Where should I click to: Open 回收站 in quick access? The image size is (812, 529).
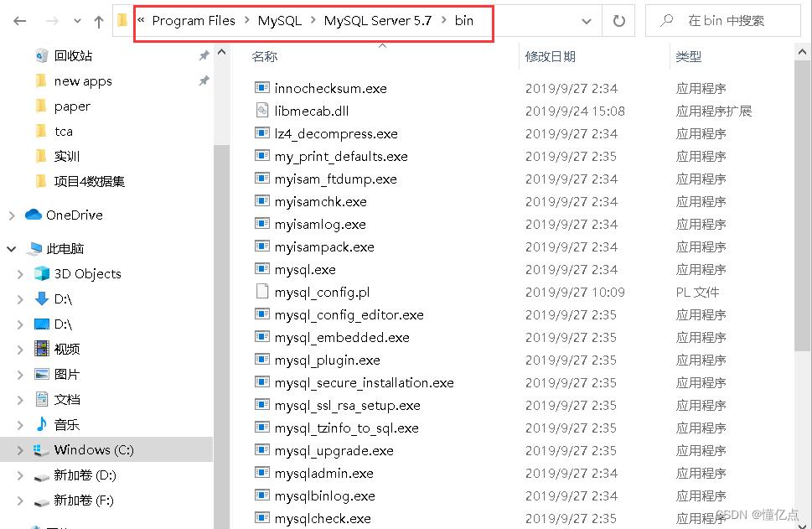pyautogui.click(x=73, y=56)
